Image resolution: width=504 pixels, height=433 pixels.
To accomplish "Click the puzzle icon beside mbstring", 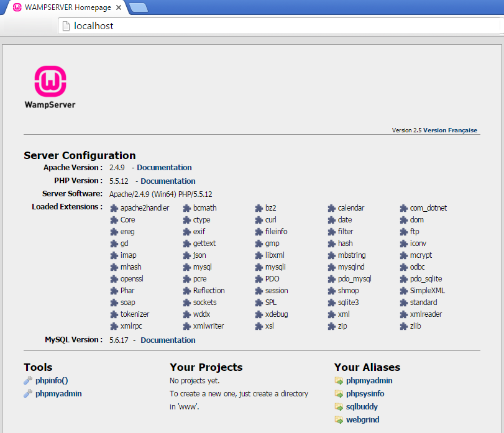I will 332,255.
